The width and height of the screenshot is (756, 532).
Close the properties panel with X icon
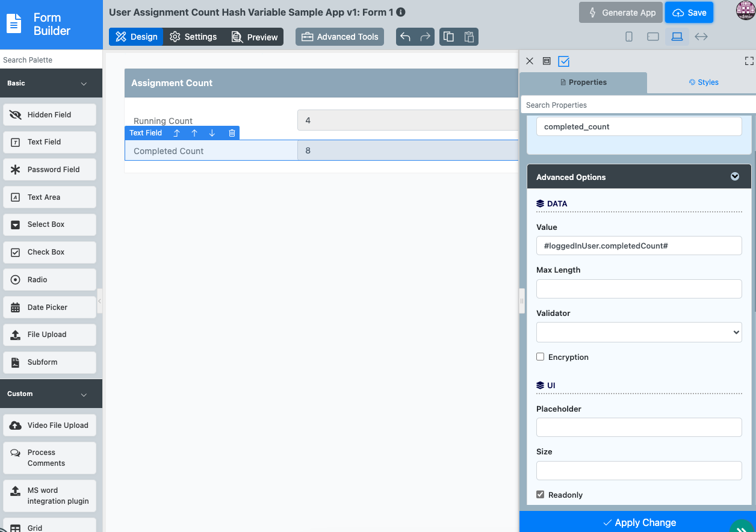[x=530, y=61]
